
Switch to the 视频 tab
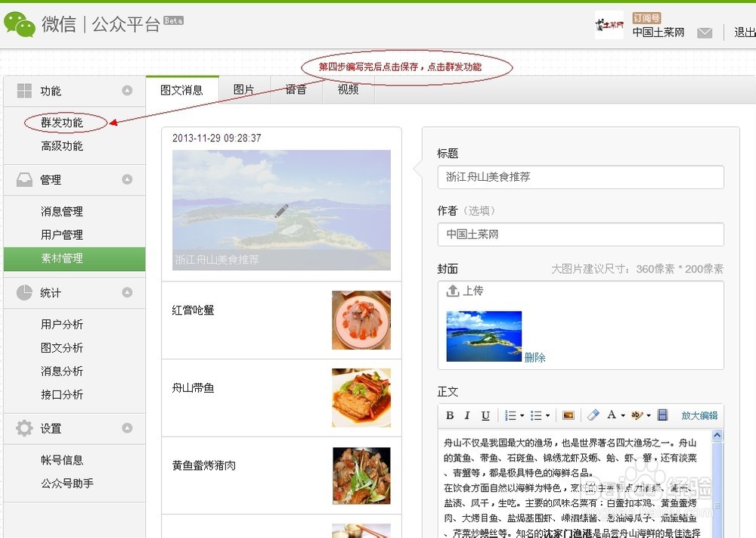click(347, 88)
